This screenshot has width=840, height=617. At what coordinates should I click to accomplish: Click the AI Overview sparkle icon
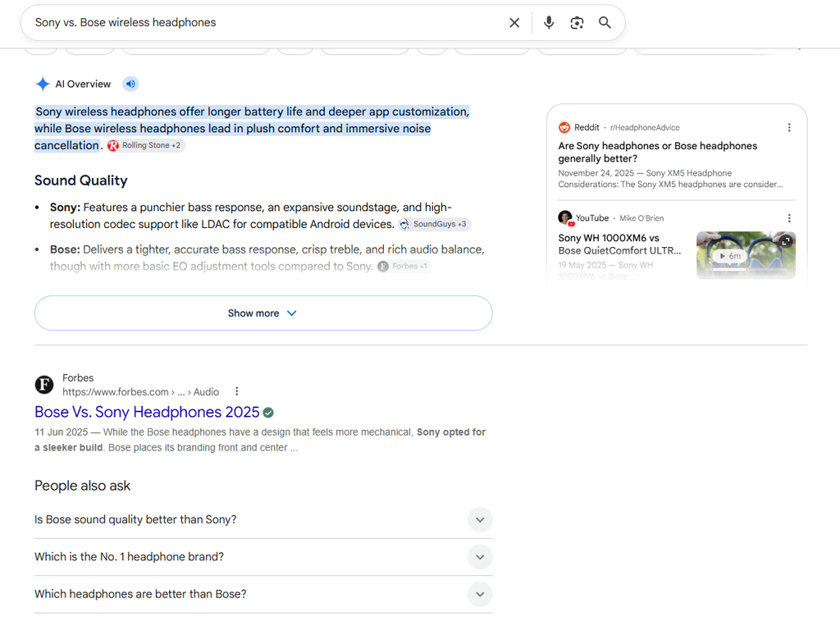(x=43, y=84)
